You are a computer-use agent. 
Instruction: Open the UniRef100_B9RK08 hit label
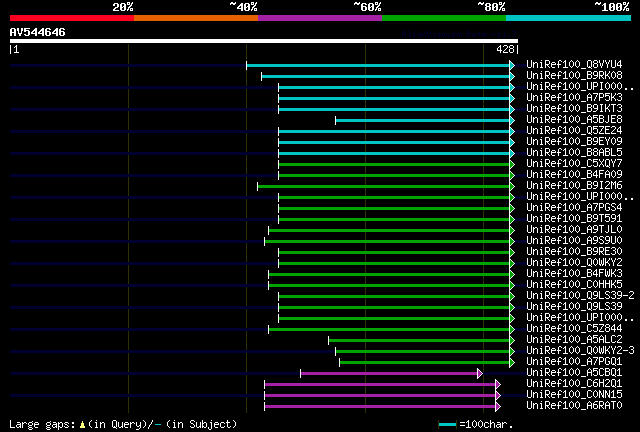point(574,75)
